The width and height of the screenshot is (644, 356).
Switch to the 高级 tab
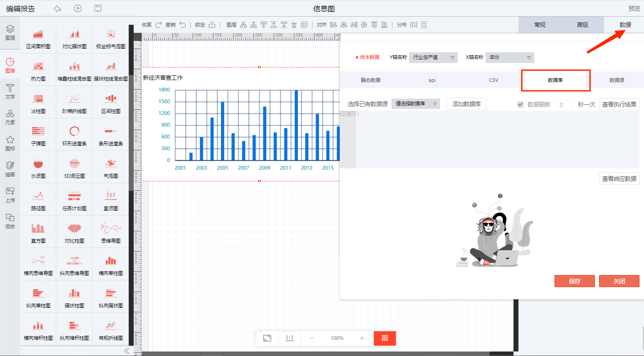(x=582, y=25)
